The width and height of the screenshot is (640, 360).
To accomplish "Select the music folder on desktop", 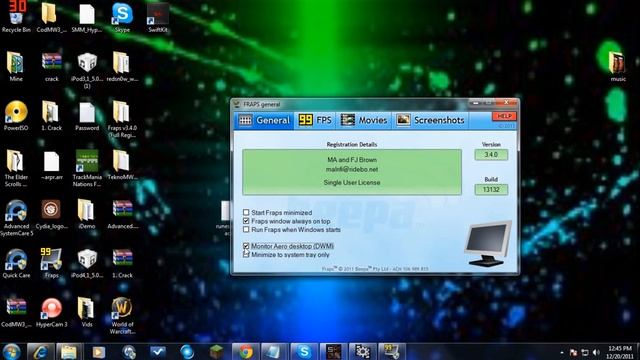I will (x=618, y=67).
